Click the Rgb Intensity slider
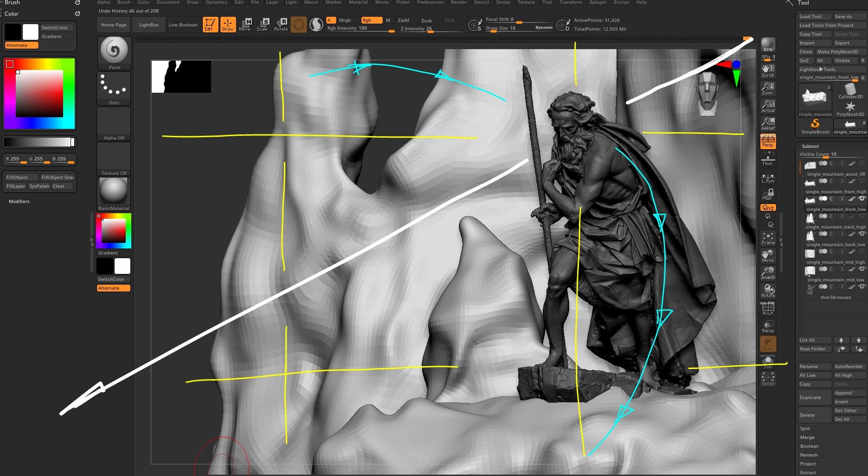868x476 pixels. [x=360, y=28]
